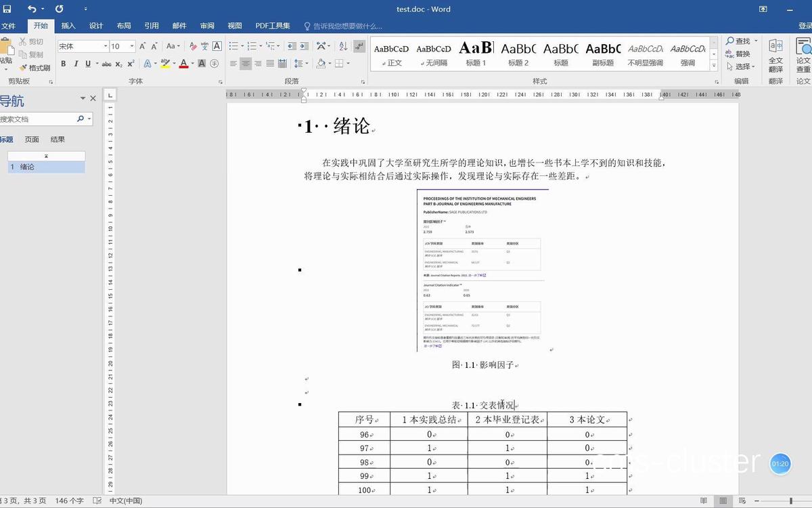
Task: Apply the 标题 1 heading style
Action: [476, 54]
